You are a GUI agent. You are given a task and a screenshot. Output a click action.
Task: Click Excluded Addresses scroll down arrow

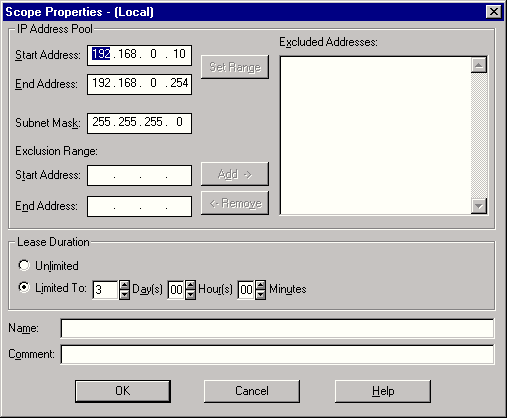pos(479,206)
